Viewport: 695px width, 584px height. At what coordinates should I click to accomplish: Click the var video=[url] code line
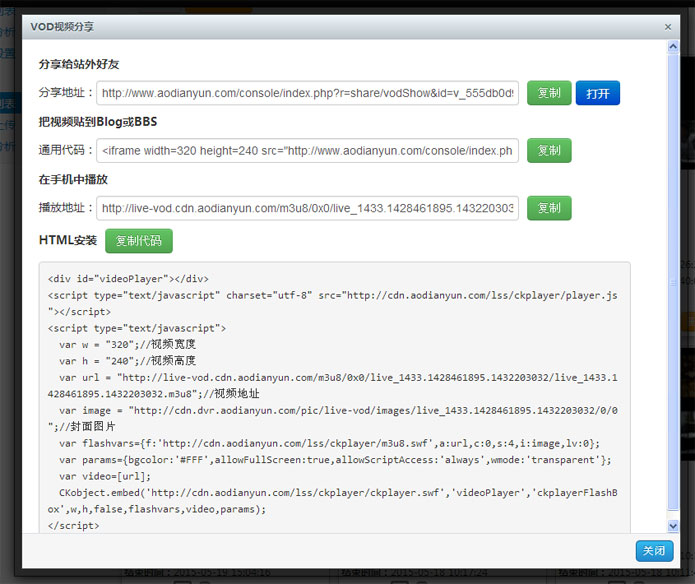tap(105, 476)
